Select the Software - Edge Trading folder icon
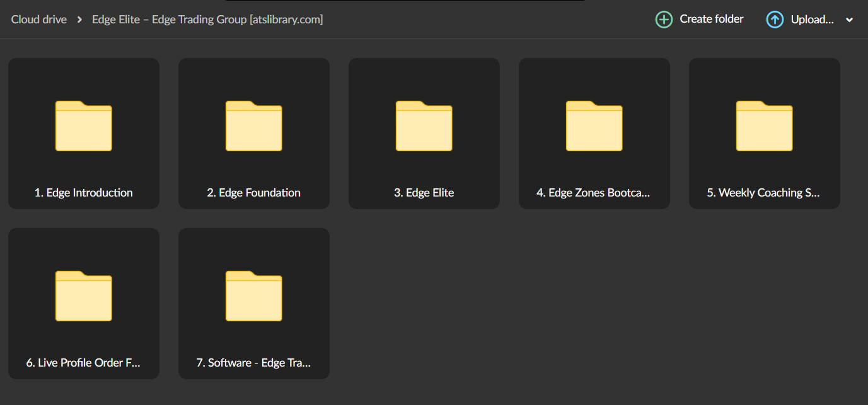This screenshot has height=405, width=868. (254, 296)
